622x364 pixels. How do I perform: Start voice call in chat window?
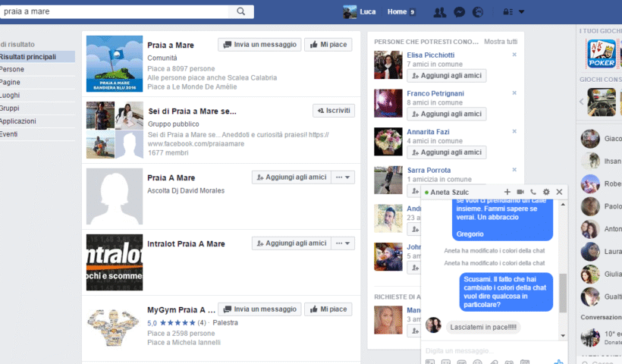pyautogui.click(x=533, y=192)
